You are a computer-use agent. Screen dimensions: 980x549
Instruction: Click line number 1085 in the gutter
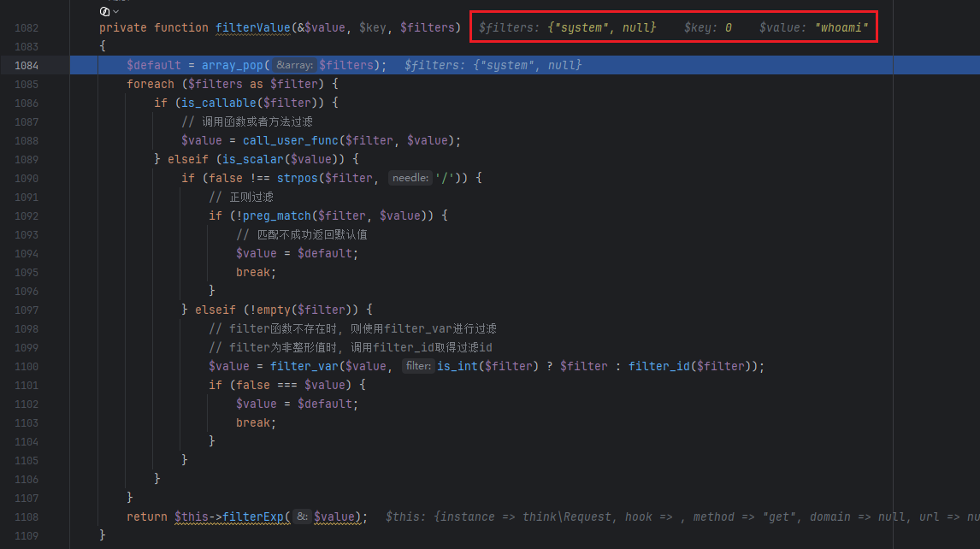tap(27, 85)
